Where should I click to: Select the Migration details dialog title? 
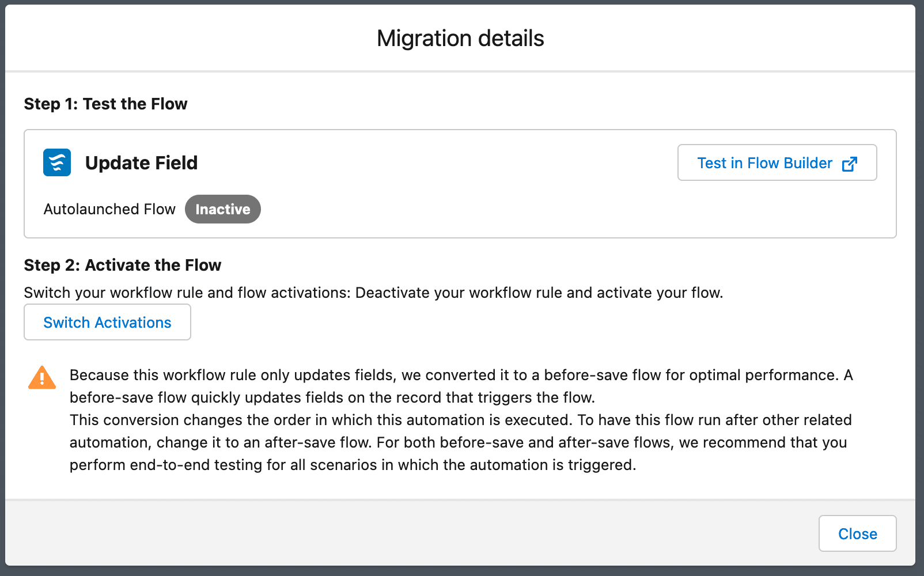point(461,38)
